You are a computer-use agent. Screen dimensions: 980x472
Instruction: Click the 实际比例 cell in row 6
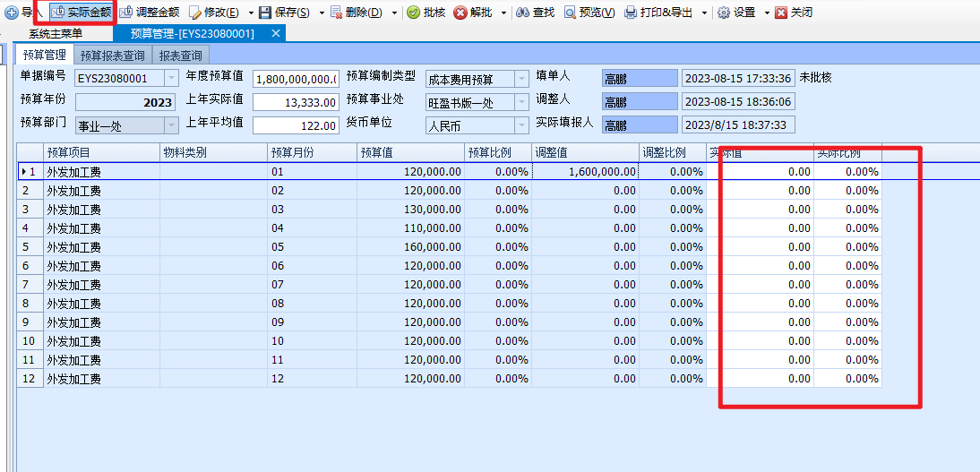[x=848, y=265]
